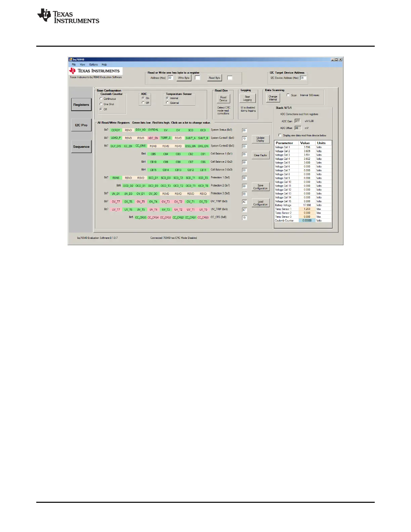Check Display raw data read from device
This screenshot has height=532, width=411.
pos(280,135)
